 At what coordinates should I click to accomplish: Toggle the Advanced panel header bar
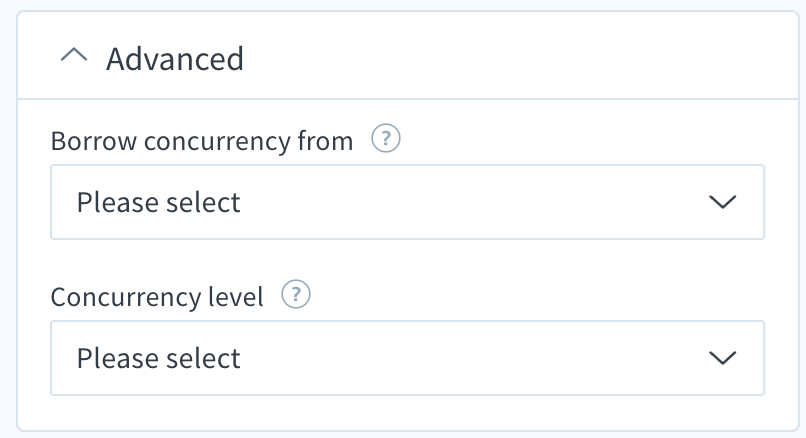tap(408, 56)
